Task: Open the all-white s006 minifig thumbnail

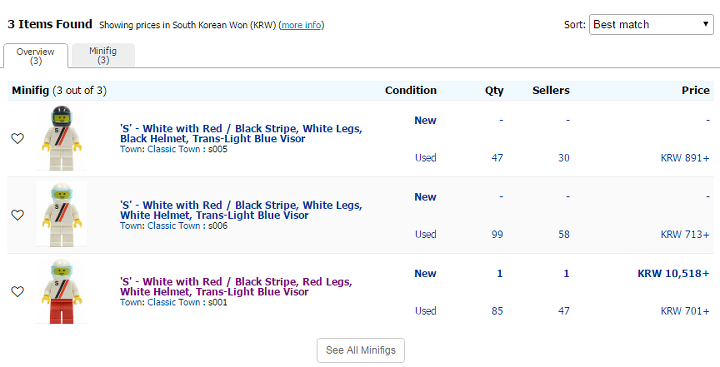Action: click(x=62, y=215)
